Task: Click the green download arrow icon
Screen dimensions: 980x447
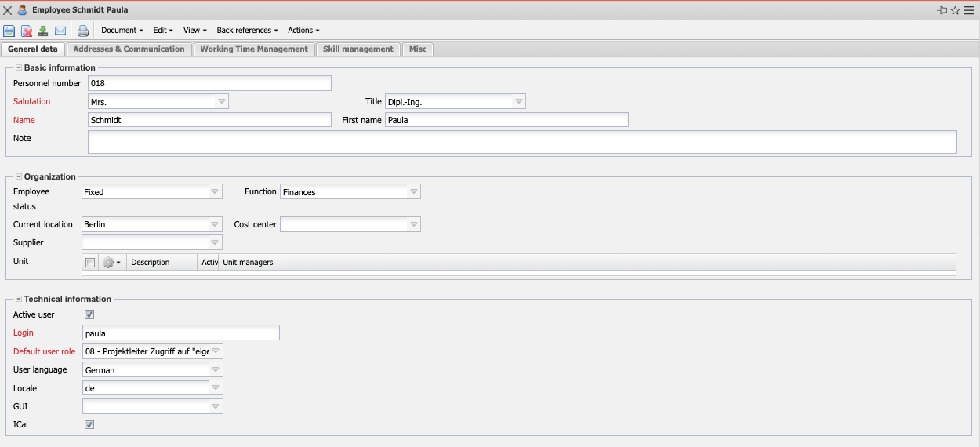Action: [x=43, y=31]
